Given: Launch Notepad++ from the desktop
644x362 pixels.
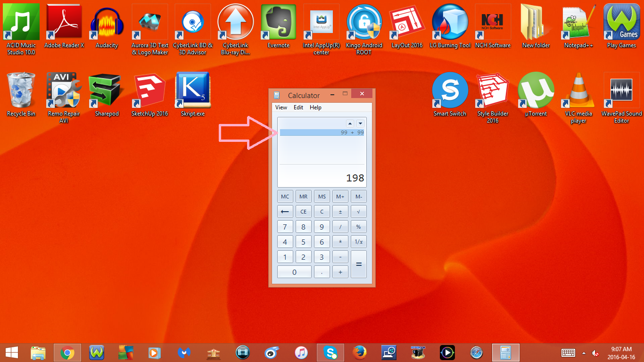Looking at the screenshot, I should point(578,22).
